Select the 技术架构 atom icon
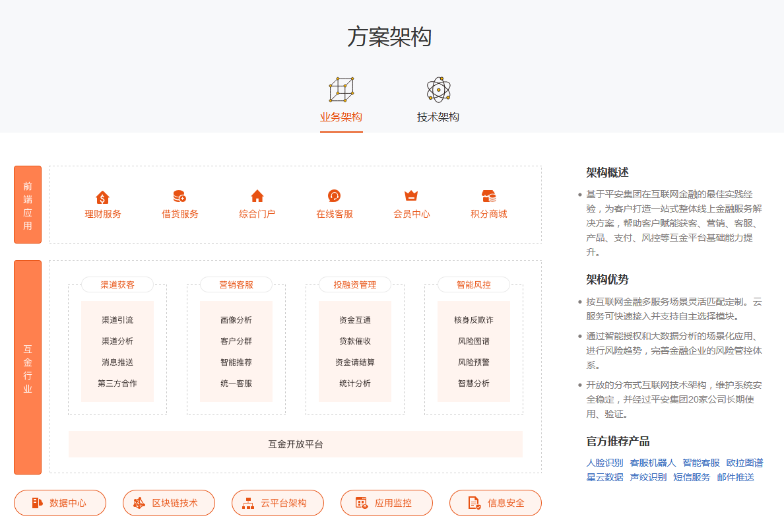 (x=438, y=90)
